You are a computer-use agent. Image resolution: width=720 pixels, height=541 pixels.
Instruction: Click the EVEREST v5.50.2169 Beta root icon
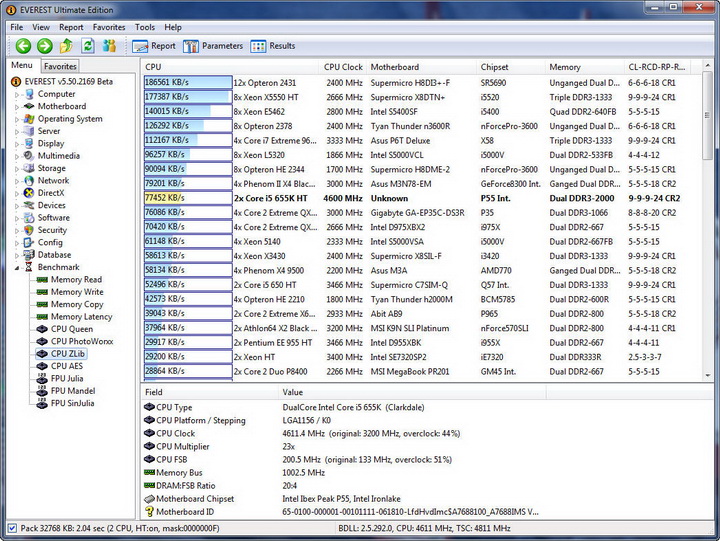(x=16, y=82)
